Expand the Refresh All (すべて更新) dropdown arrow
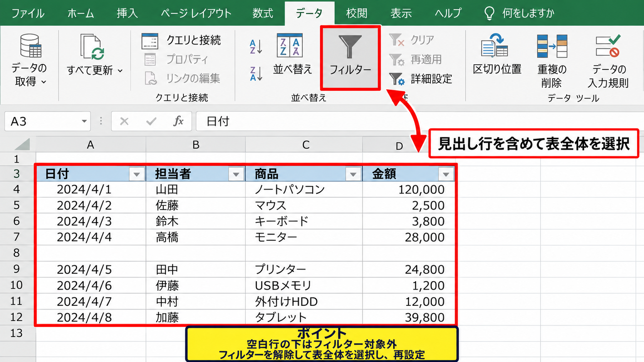Viewport: 644px width, 362px height. [120, 71]
